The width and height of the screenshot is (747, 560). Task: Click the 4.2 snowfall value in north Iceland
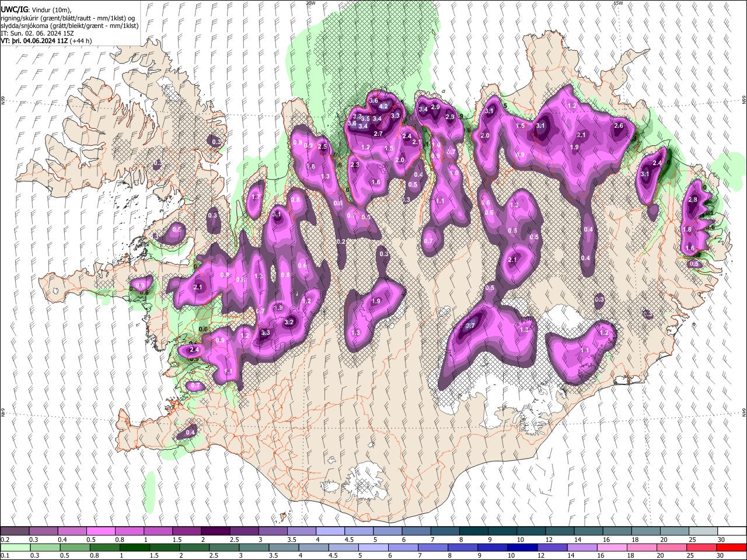coord(383,107)
